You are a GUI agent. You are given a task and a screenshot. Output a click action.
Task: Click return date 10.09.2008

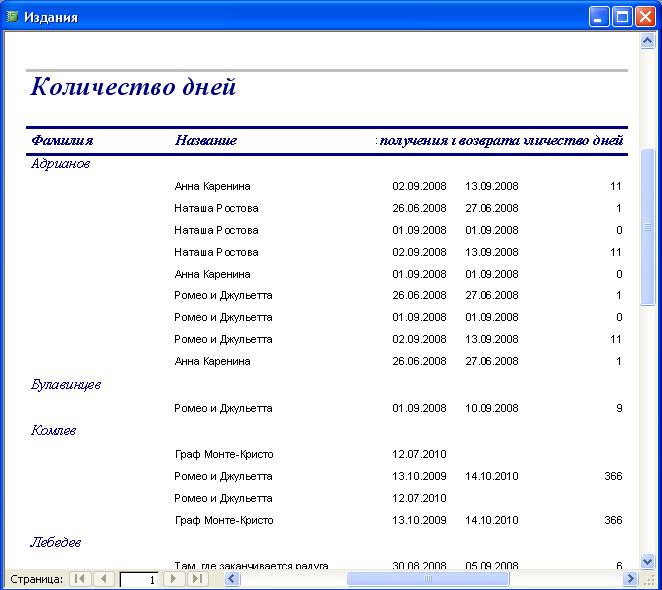pos(492,408)
